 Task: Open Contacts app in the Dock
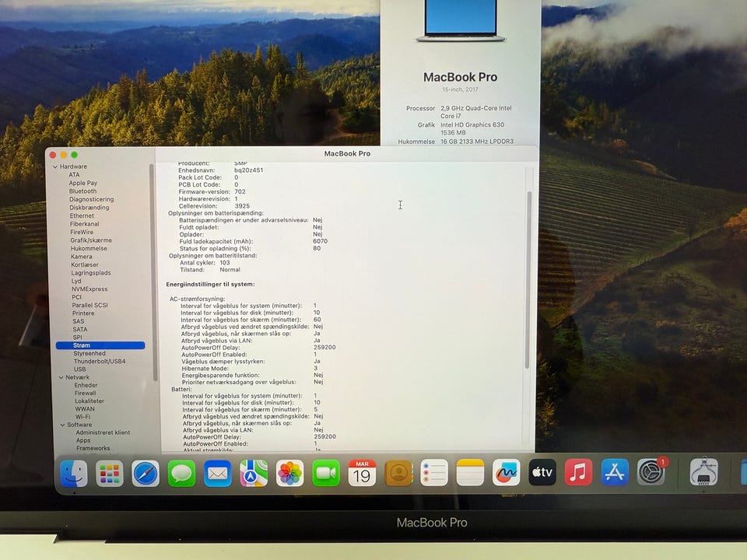398,473
